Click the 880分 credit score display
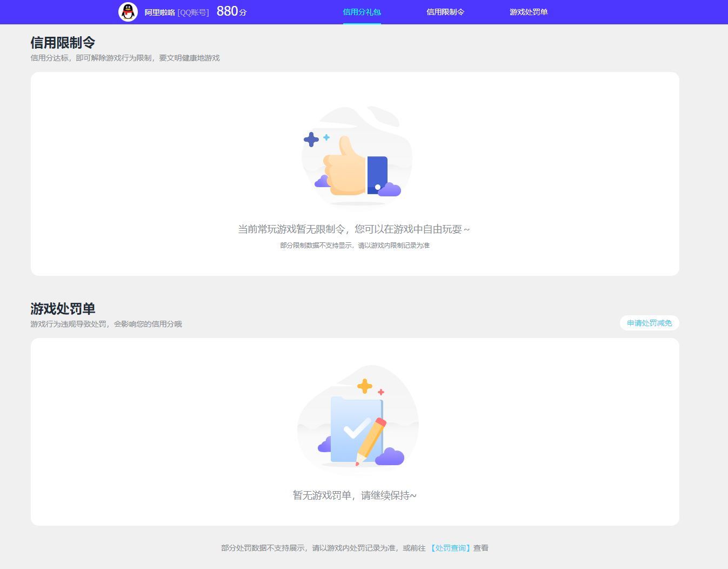The width and height of the screenshot is (728, 569). 231,11
